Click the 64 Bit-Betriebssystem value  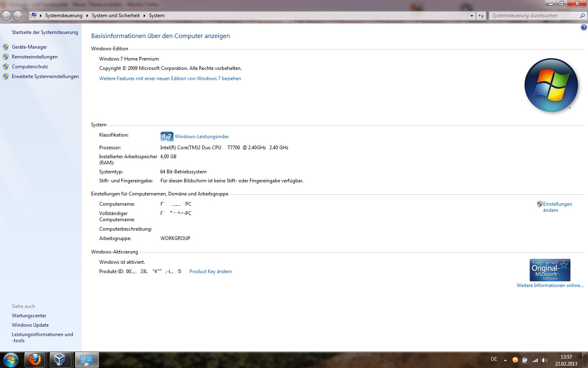(x=183, y=172)
